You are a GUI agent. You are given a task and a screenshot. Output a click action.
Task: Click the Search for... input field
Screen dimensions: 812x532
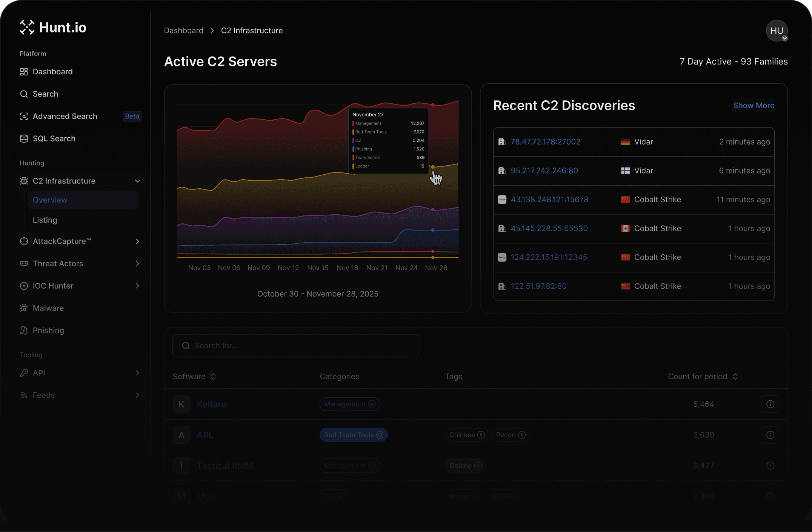[295, 346]
